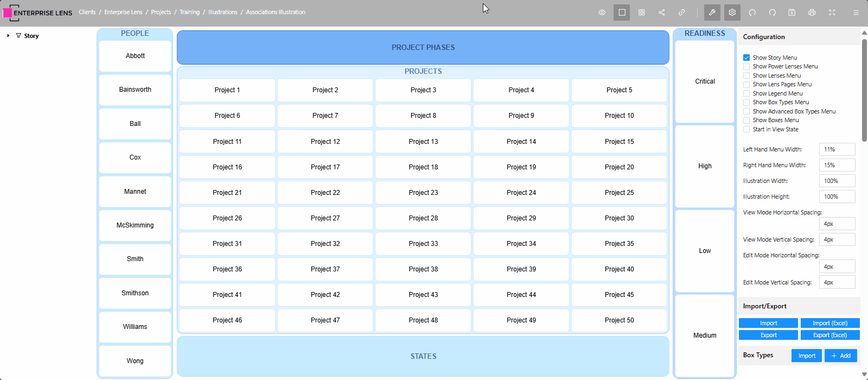Click the Box Types Import button
The height and width of the screenshot is (380, 868).
807,356
